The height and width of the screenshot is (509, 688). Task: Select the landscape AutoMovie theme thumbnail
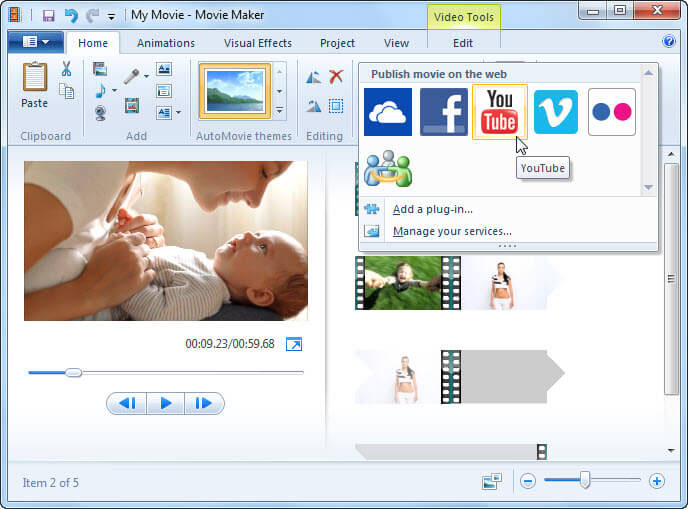[x=235, y=91]
